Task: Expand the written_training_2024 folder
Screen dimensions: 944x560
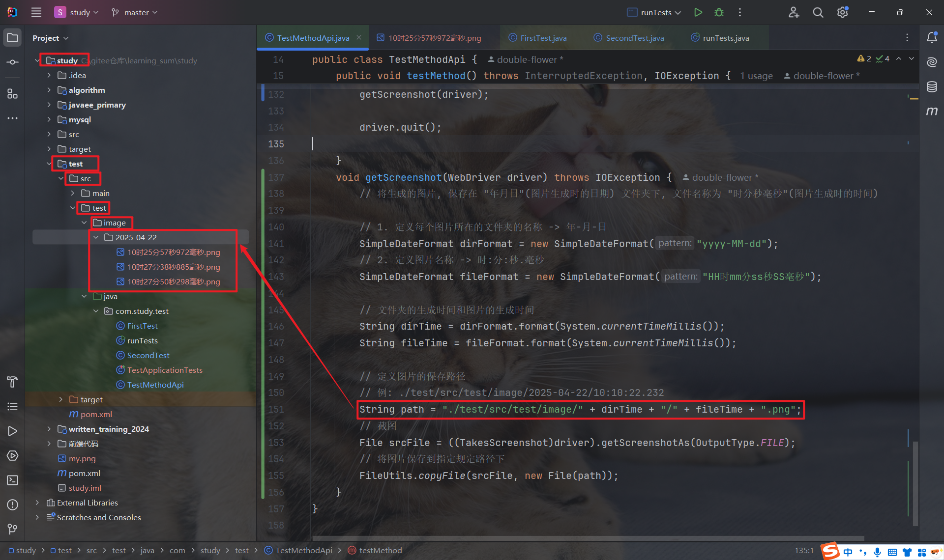Action: 49,429
